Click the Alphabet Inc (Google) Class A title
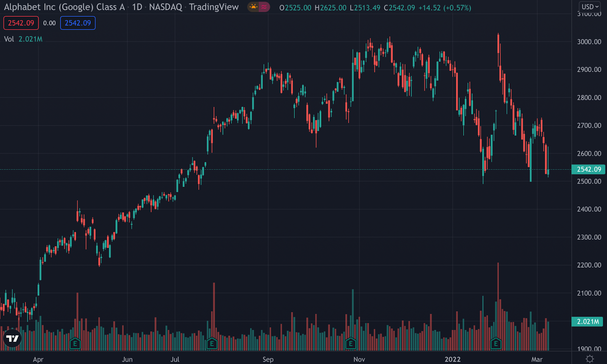The height and width of the screenshot is (364, 607). tap(64, 7)
